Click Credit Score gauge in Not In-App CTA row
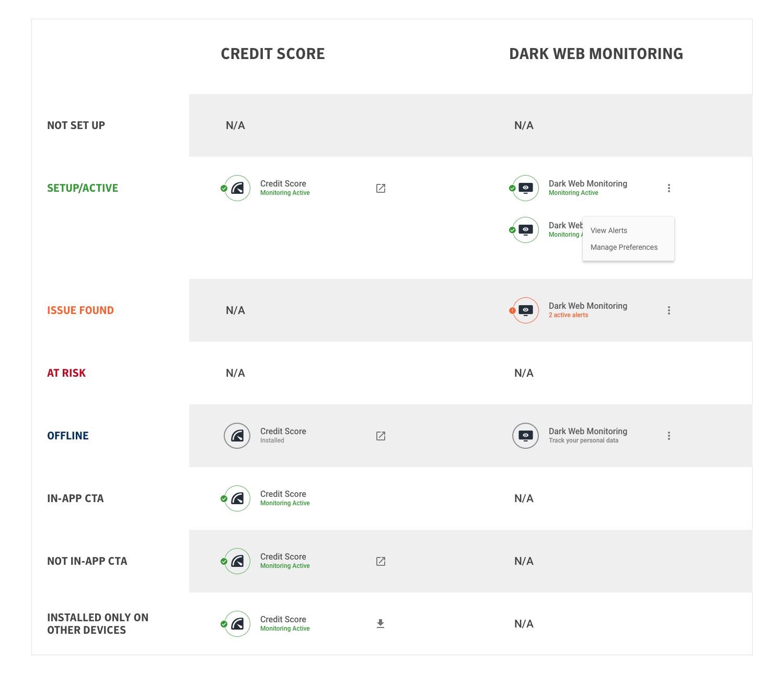The height and width of the screenshot is (674, 784). coord(237,561)
